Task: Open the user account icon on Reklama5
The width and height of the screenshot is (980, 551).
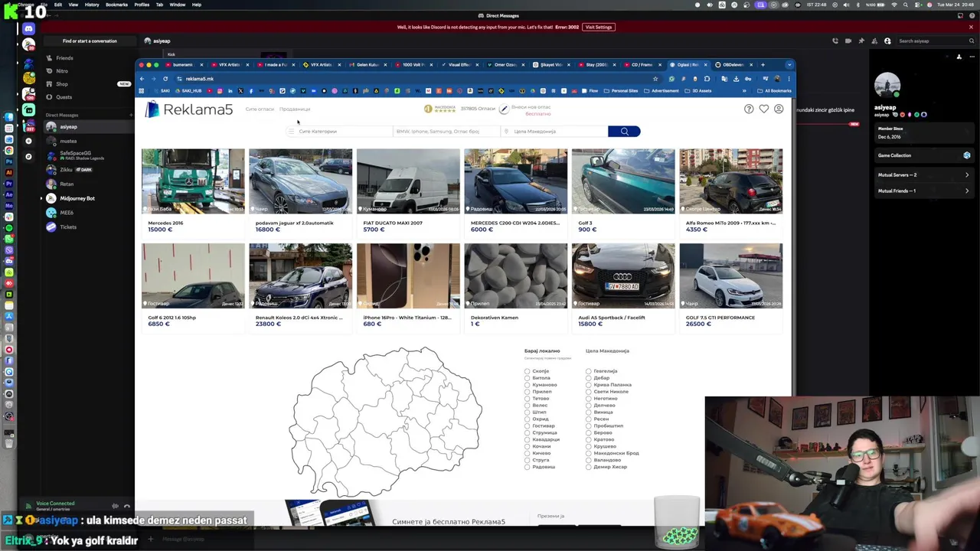Action: [x=779, y=109]
